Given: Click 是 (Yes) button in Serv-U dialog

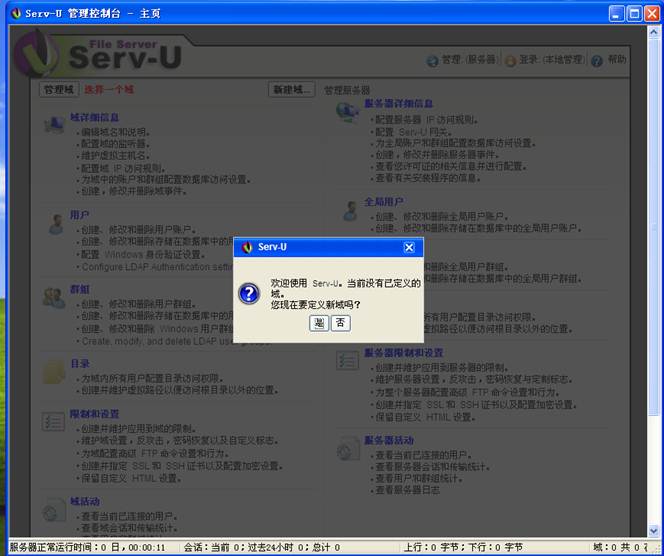Looking at the screenshot, I should (319, 323).
